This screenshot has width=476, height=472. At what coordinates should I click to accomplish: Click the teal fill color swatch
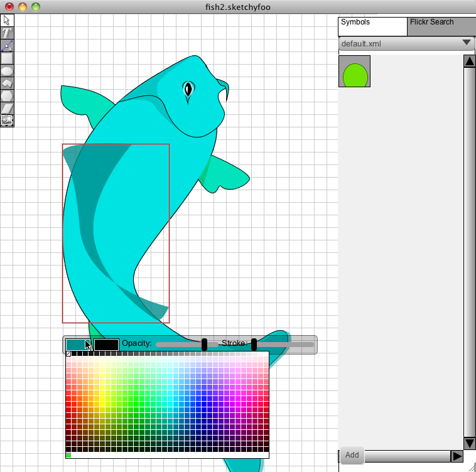76,345
